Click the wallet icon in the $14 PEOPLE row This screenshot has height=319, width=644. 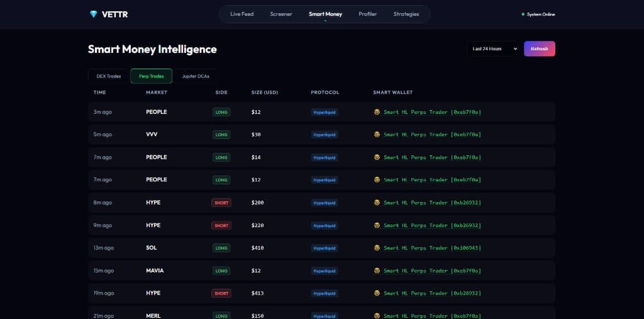point(377,157)
